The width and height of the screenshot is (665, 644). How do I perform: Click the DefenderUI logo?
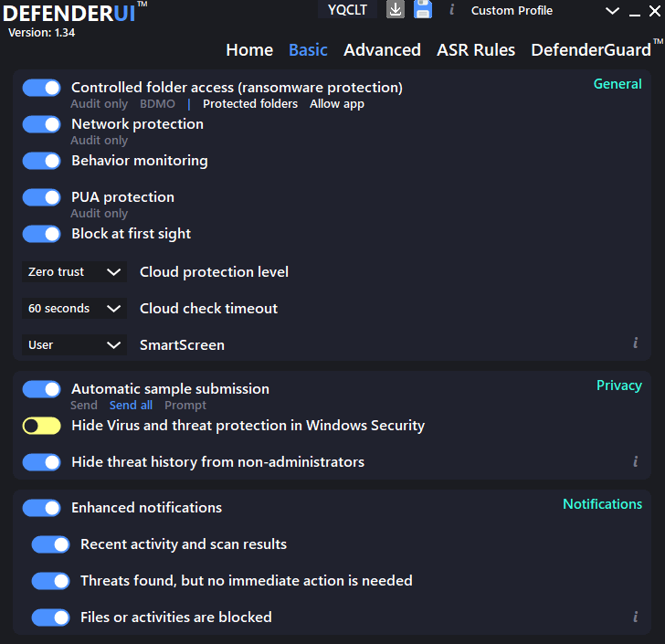(x=75, y=12)
